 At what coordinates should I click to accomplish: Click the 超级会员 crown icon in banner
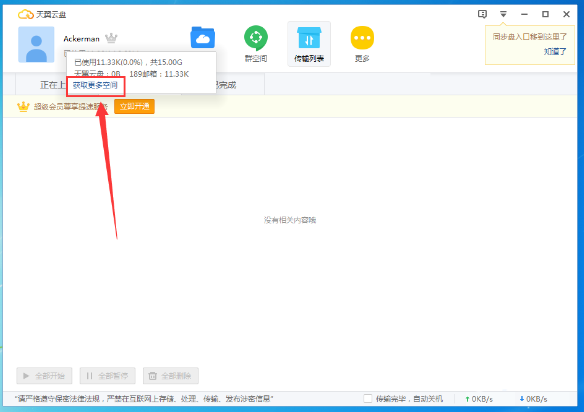23,107
